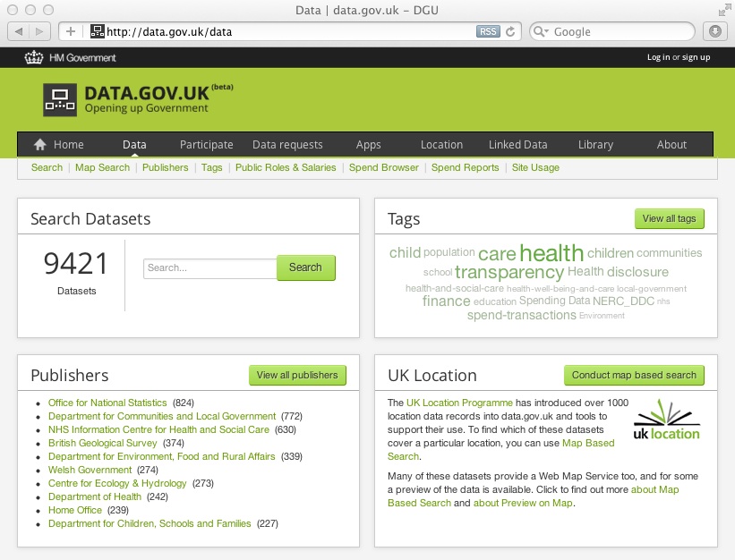Click the communities tag

coord(670,253)
